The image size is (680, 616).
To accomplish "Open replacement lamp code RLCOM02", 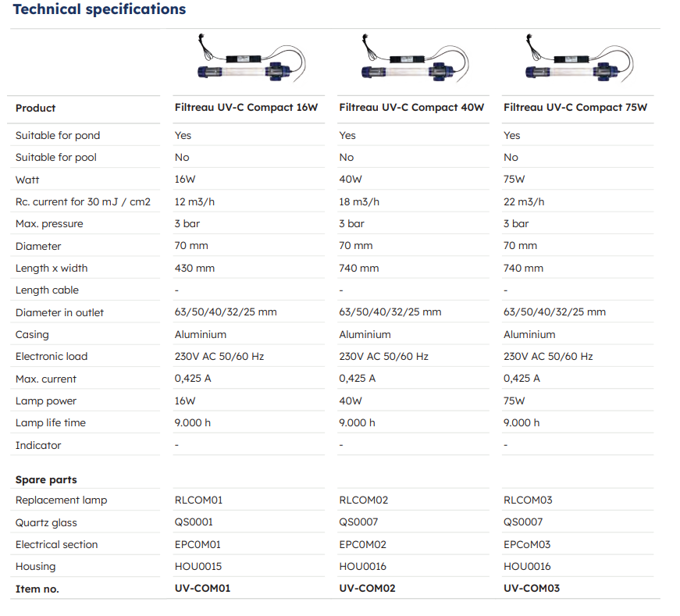I will point(363,500).
